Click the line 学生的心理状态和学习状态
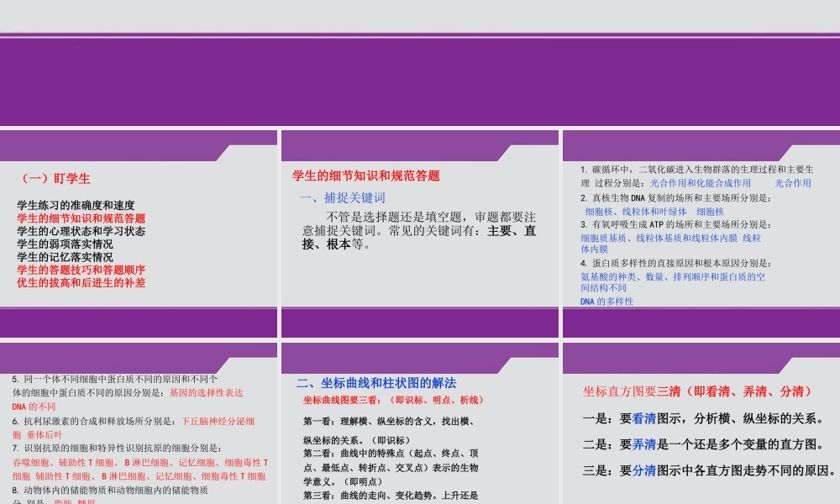 point(81,231)
